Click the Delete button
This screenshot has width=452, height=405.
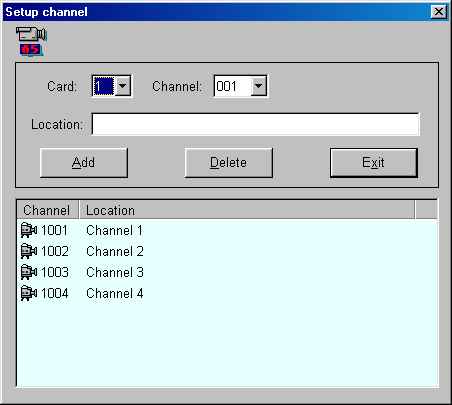[x=229, y=163]
